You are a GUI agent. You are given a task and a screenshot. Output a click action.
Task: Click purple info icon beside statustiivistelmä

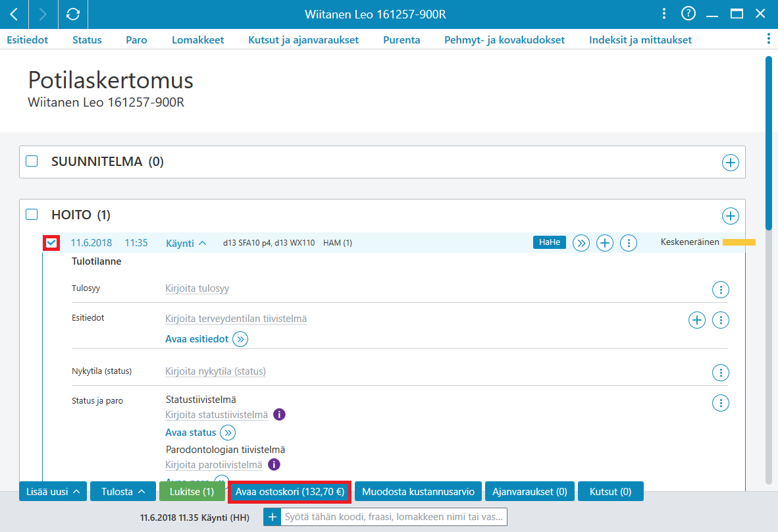(x=279, y=414)
